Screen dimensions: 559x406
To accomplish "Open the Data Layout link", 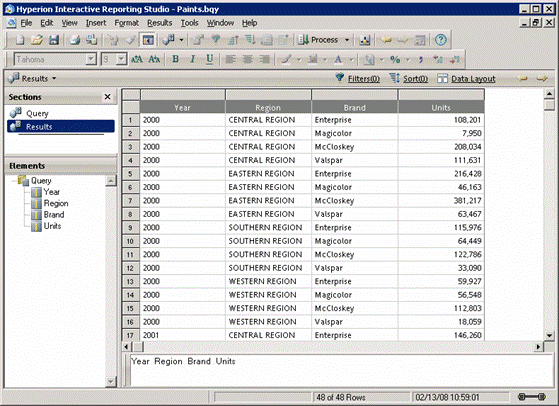I will click(473, 78).
